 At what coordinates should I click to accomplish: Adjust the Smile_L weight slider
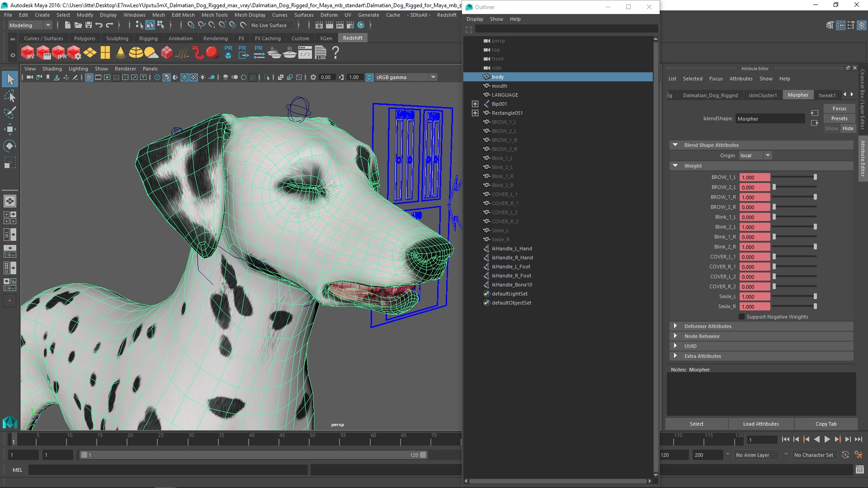pyautogui.click(x=815, y=296)
